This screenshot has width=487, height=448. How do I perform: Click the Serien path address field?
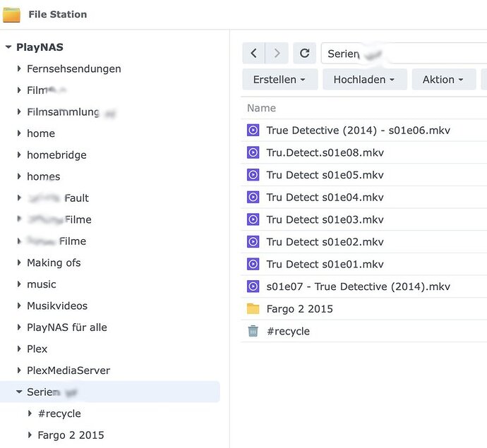pyautogui.click(x=402, y=54)
